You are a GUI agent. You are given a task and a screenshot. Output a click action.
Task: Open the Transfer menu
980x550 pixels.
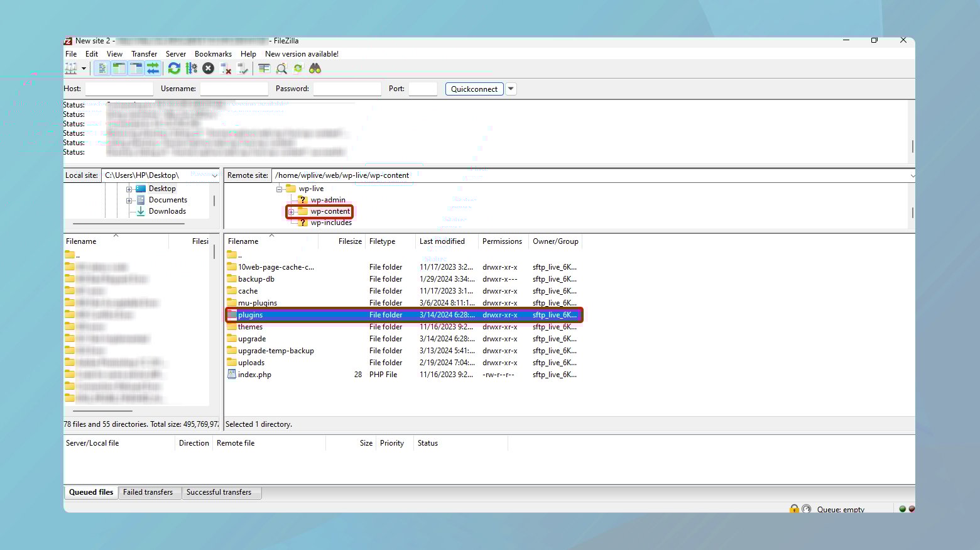tap(144, 54)
